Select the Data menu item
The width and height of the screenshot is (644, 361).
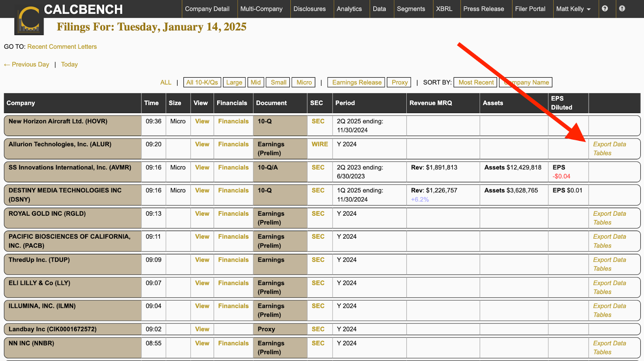click(x=379, y=9)
